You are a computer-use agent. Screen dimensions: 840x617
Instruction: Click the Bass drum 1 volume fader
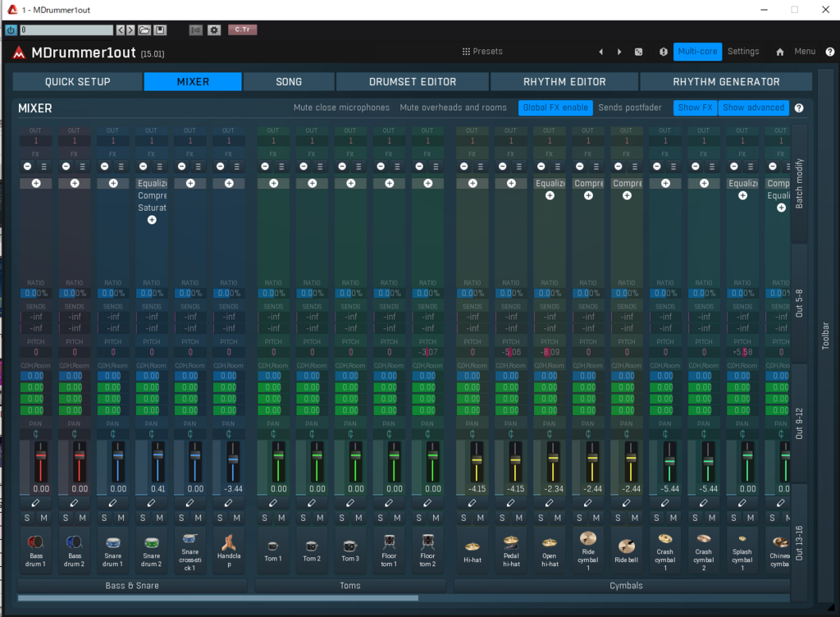[41, 456]
